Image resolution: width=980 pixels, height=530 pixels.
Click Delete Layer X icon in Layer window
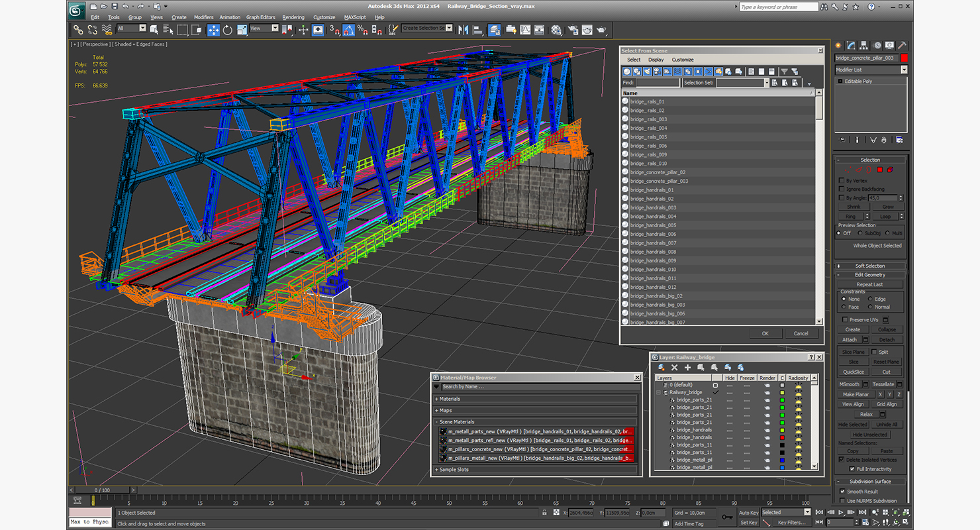(x=674, y=367)
